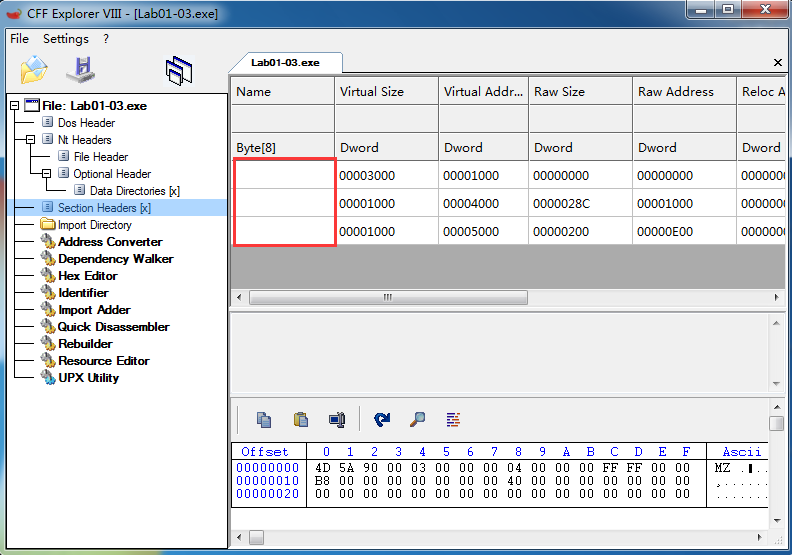Select the Lab01-03.exe document tab
The width and height of the screenshot is (792, 555).
pyautogui.click(x=285, y=63)
